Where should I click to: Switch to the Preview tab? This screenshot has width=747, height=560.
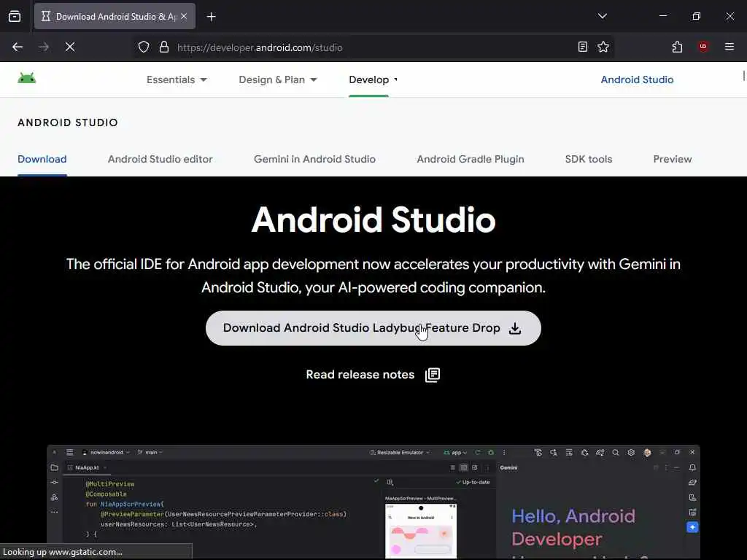tap(672, 159)
